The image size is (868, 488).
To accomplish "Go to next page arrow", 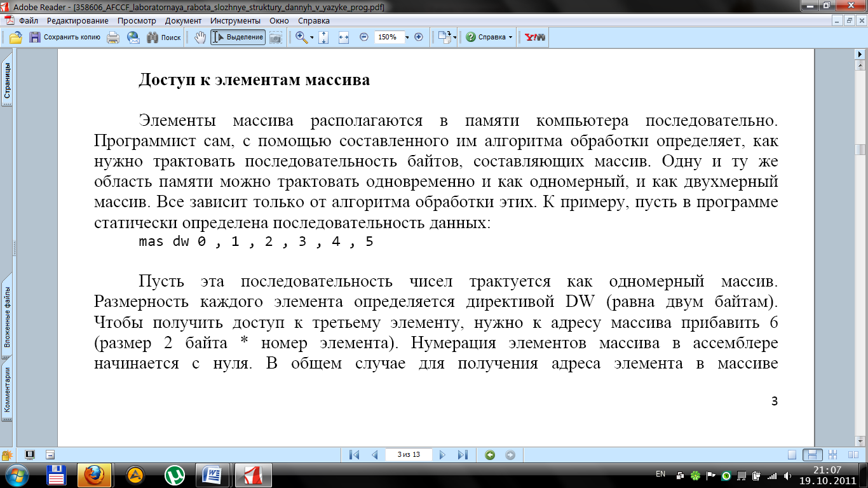I will (442, 455).
